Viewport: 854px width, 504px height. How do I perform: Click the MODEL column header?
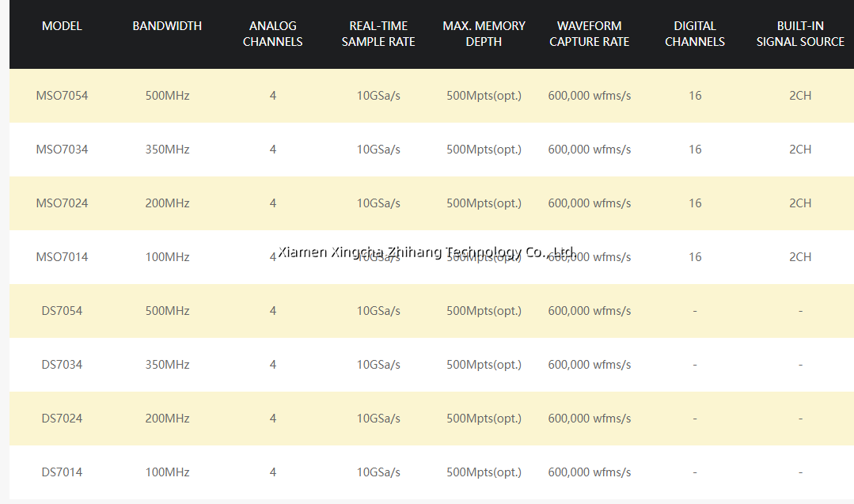coord(62,26)
